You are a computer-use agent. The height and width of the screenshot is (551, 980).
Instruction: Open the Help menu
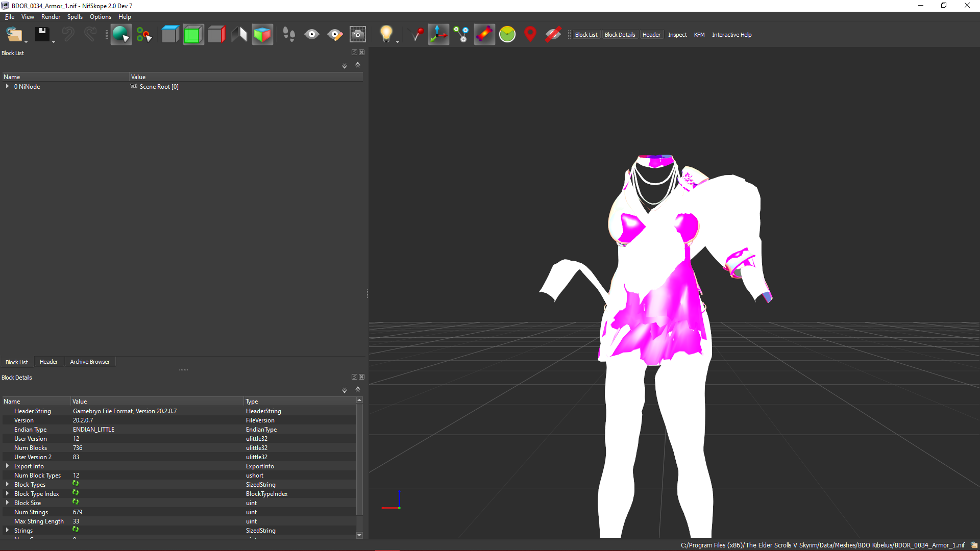pyautogui.click(x=125, y=17)
